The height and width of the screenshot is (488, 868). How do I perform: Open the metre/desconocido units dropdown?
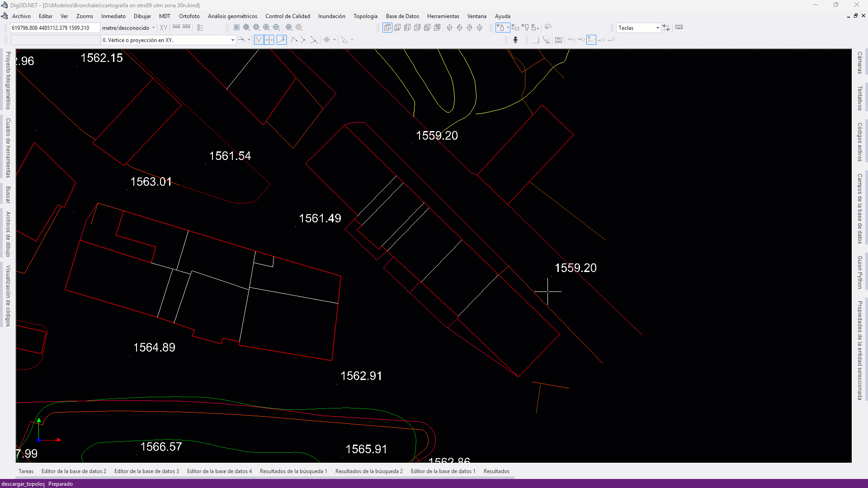[154, 28]
